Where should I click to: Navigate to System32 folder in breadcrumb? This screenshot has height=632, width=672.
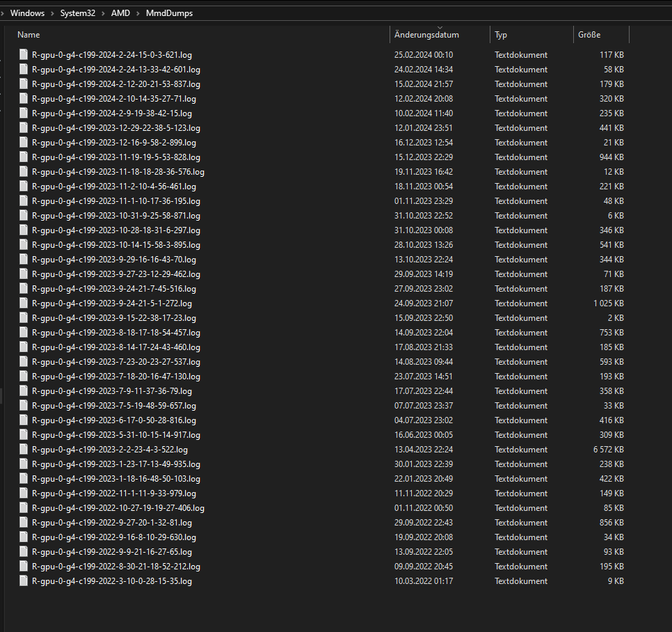(78, 13)
